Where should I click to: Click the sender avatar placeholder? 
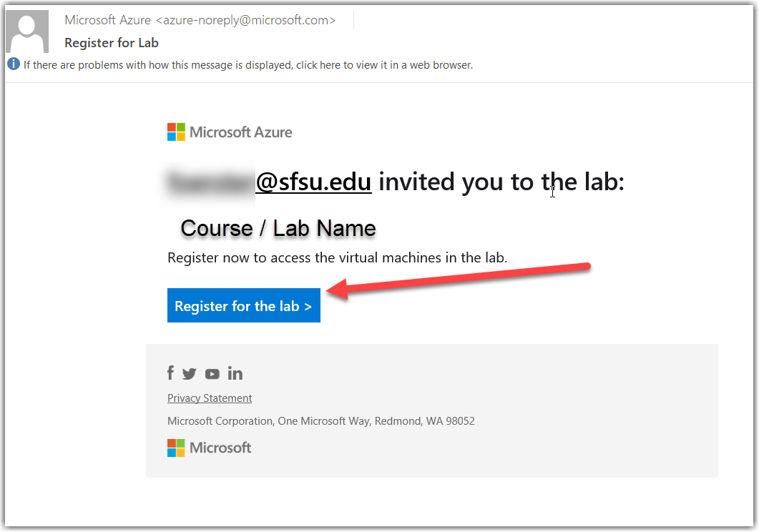click(x=28, y=31)
